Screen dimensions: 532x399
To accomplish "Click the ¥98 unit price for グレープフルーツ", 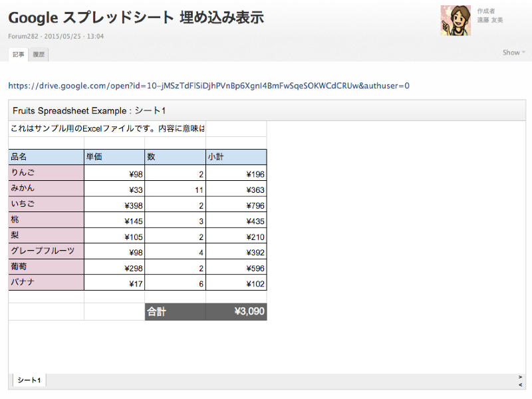I will [x=114, y=251].
